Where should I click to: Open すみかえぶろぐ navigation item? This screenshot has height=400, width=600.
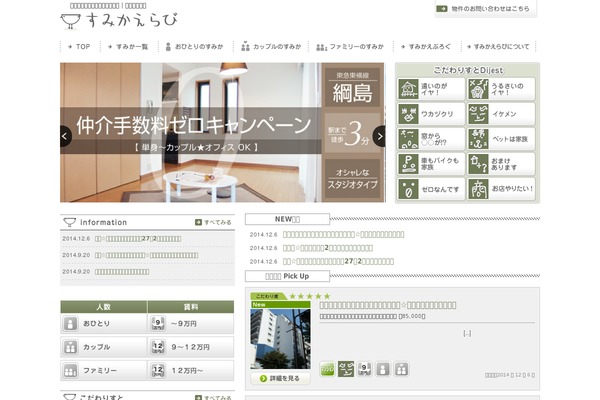point(426,47)
